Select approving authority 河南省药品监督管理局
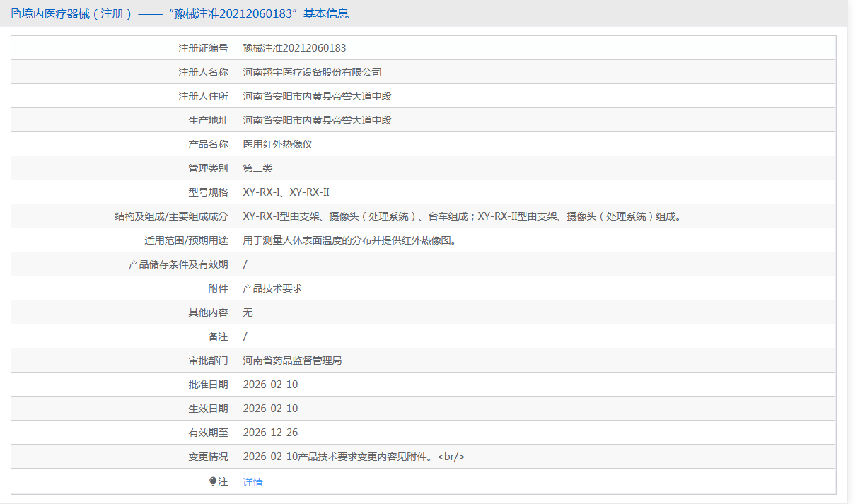865x504 pixels. [292, 361]
